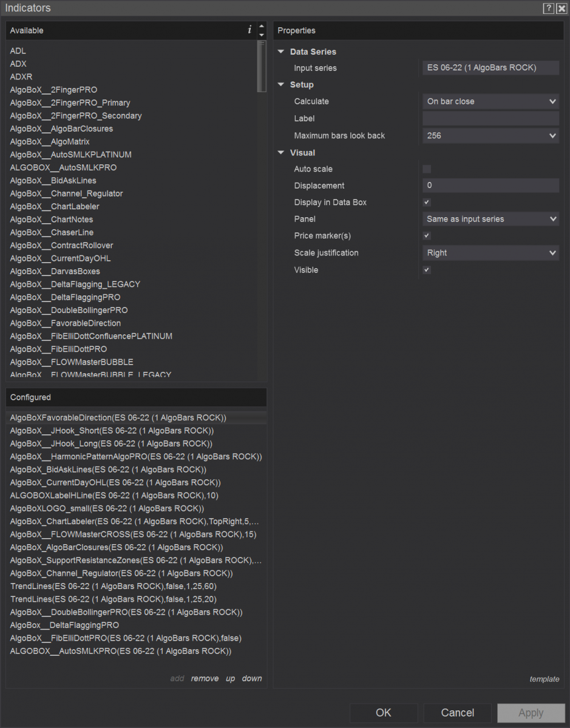
Task: Toggle the Price marker(s) checkbox
Action: [x=427, y=236]
